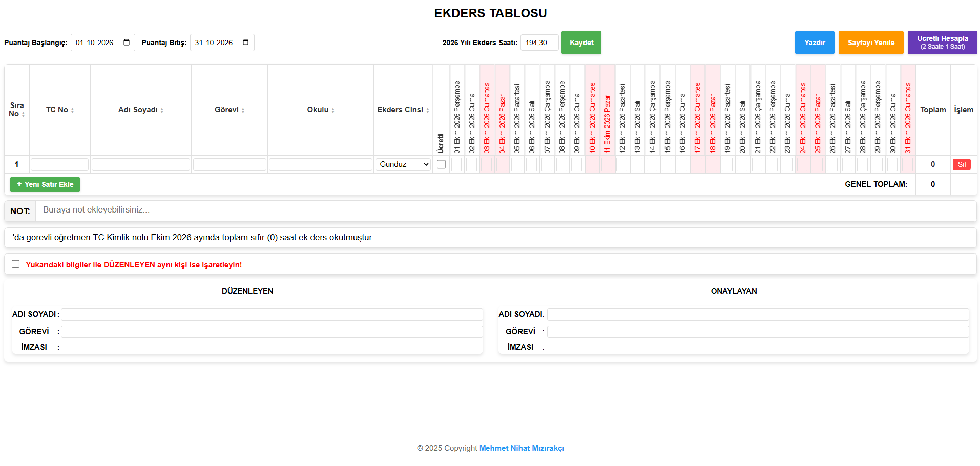Sort by Ekders Cinsi column arrows
Image resolution: width=980 pixels, height=466 pixels.
tap(428, 110)
